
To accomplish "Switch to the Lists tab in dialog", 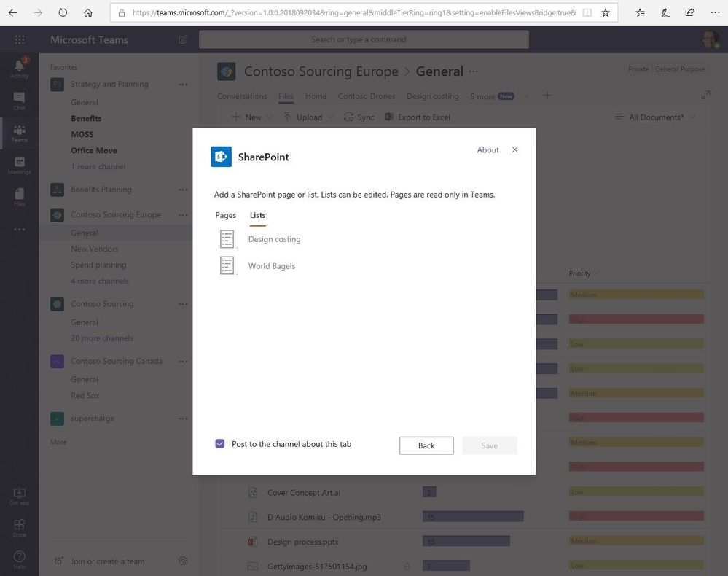I will (x=258, y=215).
